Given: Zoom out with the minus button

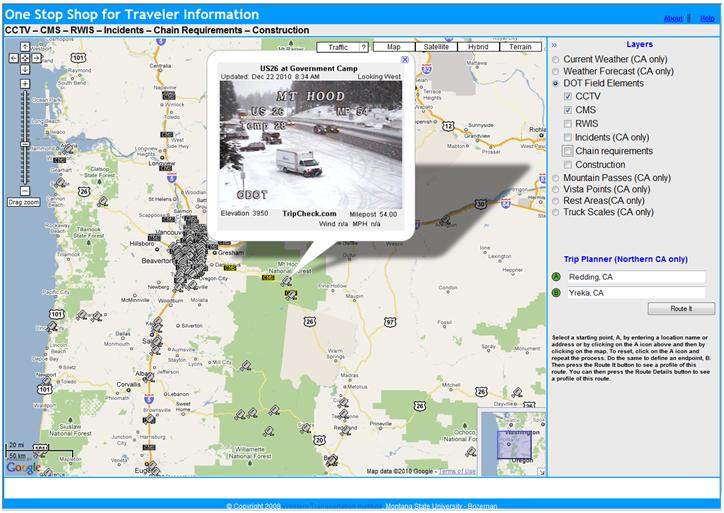Looking at the screenshot, I should [x=25, y=191].
